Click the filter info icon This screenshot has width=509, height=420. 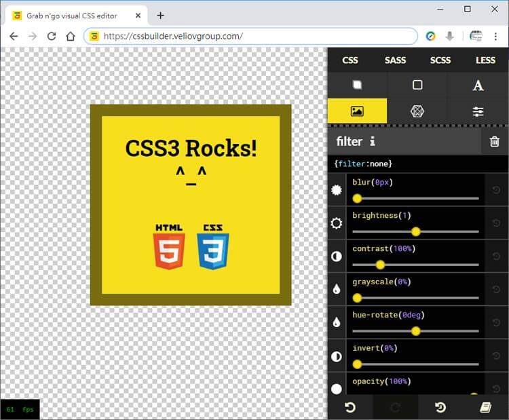tap(373, 141)
